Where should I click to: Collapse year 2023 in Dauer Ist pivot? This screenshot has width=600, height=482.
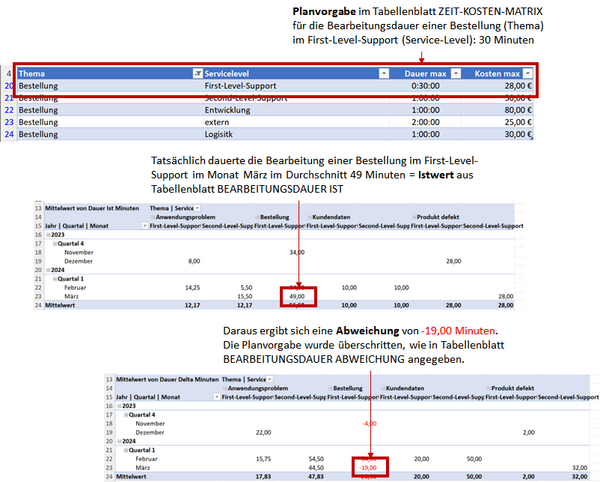tap(48, 234)
